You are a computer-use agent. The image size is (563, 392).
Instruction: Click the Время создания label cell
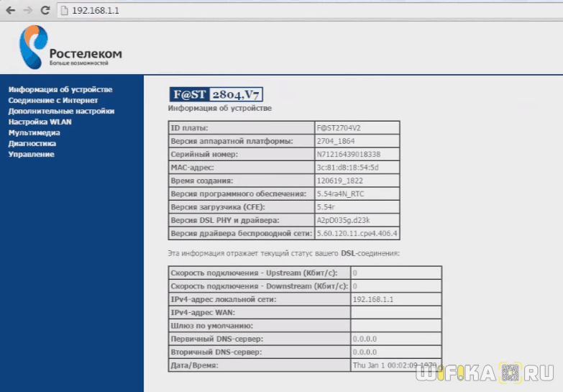[x=242, y=181]
